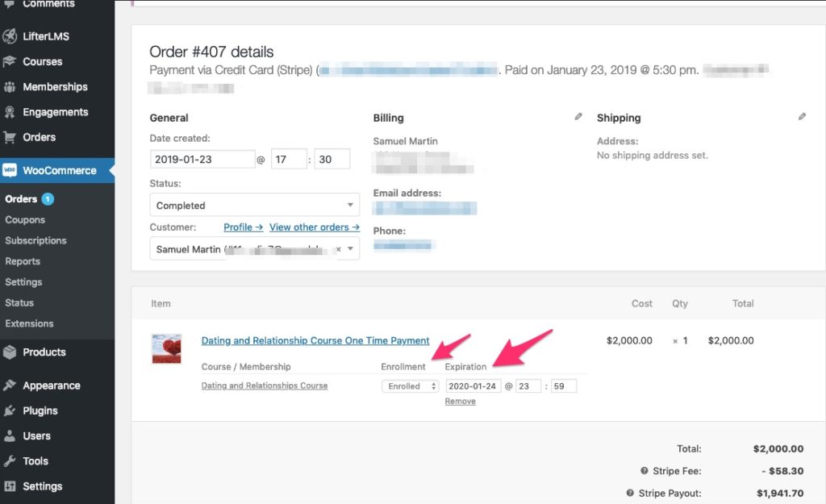This screenshot has height=504, width=826.
Task: Select the Engagements sidebar icon
Action: click(10, 112)
